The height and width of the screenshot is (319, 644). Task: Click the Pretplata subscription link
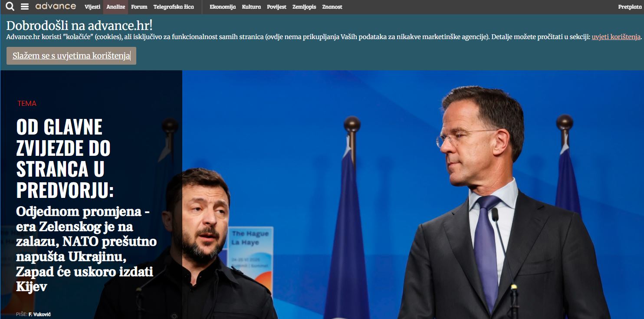[630, 7]
